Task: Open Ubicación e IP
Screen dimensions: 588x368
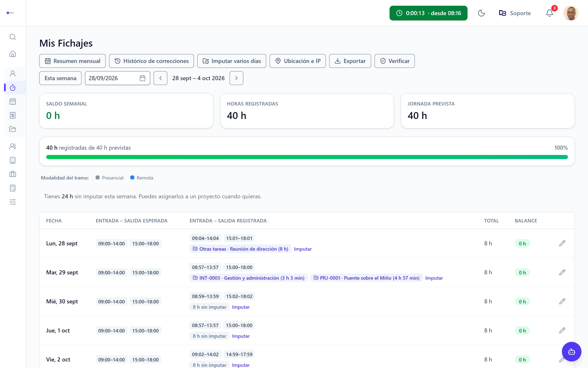Action: [x=298, y=61]
